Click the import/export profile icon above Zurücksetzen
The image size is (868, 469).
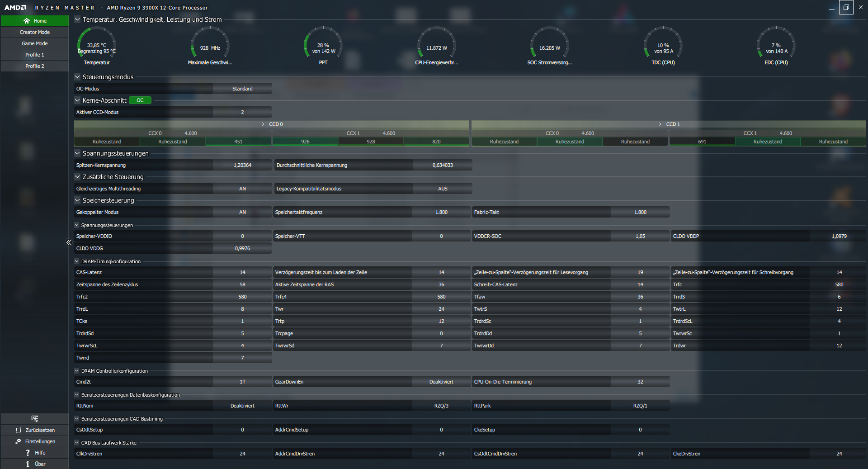pyautogui.click(x=35, y=419)
